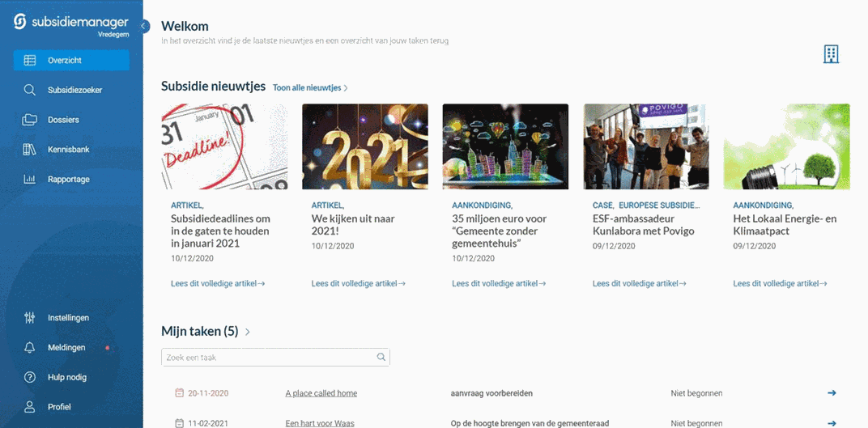This screenshot has height=428, width=868.
Task: Open the Een hart voor Waas link
Action: tap(319, 424)
